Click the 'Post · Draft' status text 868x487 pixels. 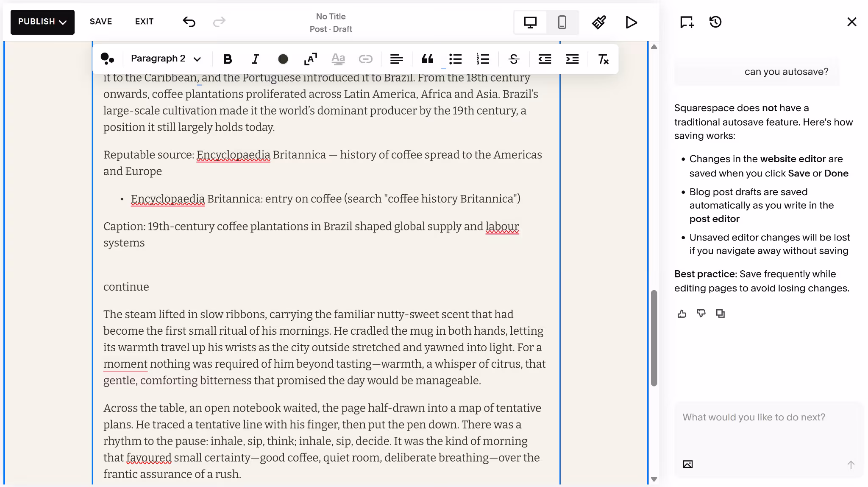pos(331,29)
